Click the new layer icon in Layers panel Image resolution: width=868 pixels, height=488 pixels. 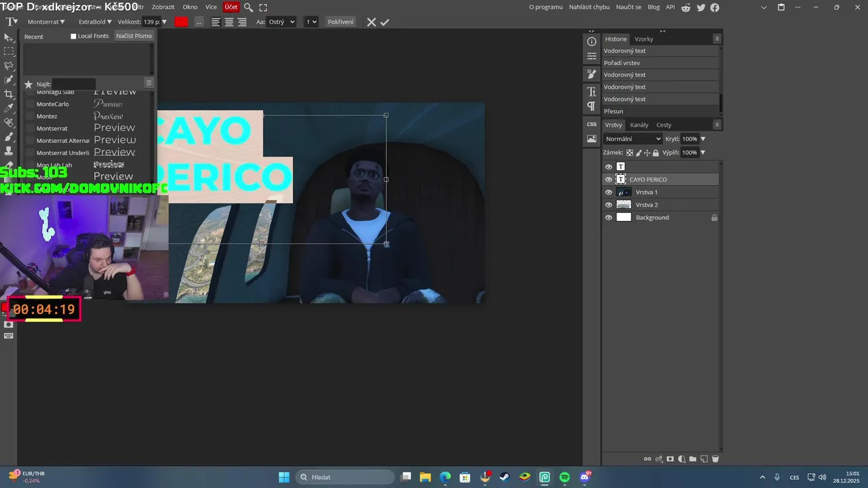tap(704, 459)
